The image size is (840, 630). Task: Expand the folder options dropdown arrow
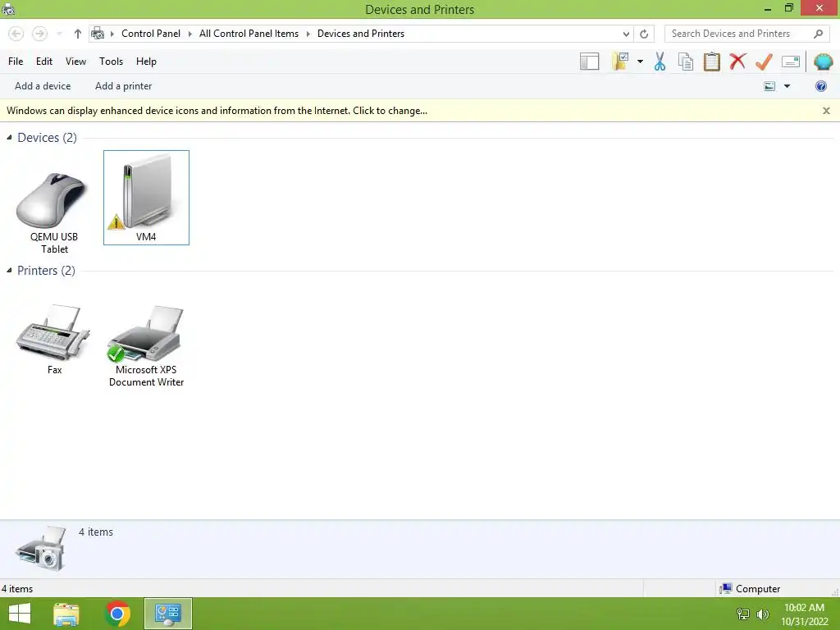click(640, 62)
